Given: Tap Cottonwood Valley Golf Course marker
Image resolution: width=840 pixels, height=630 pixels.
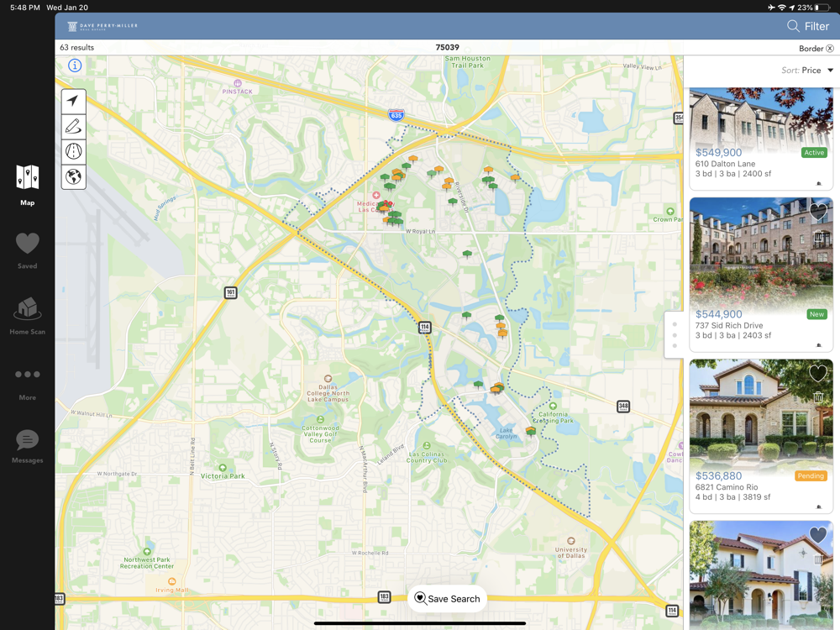Looking at the screenshot, I should point(320,419).
